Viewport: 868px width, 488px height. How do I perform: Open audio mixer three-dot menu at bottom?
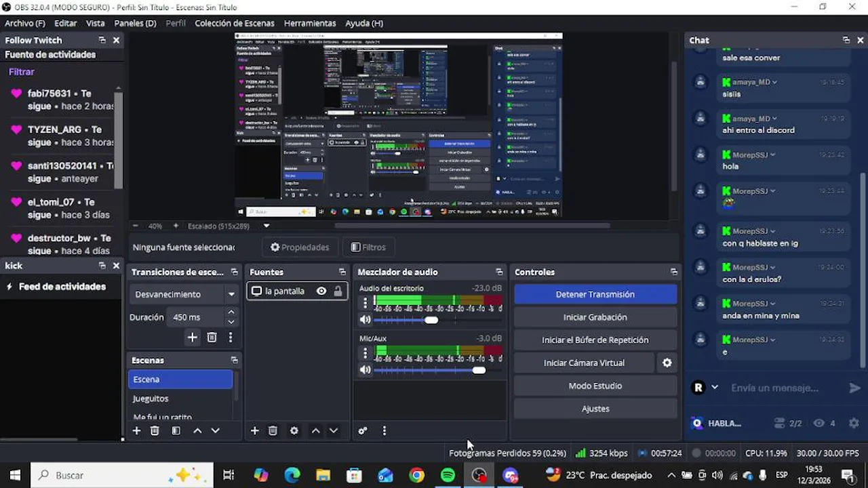[384, 430]
